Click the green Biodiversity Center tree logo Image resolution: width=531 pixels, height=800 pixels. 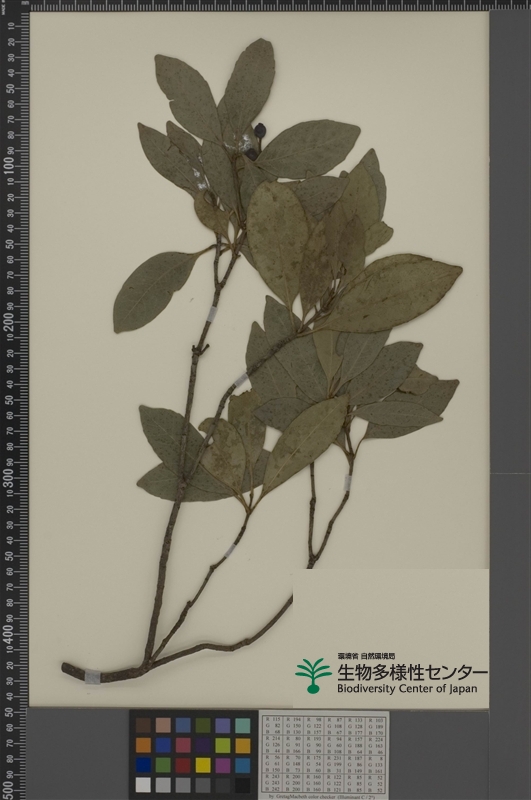[x=313, y=676]
